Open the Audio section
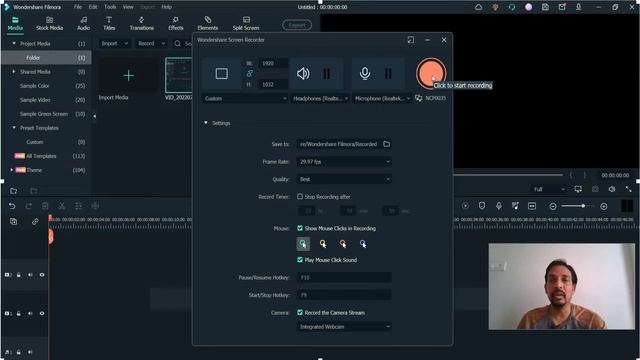The width and height of the screenshot is (640, 360). (x=83, y=24)
